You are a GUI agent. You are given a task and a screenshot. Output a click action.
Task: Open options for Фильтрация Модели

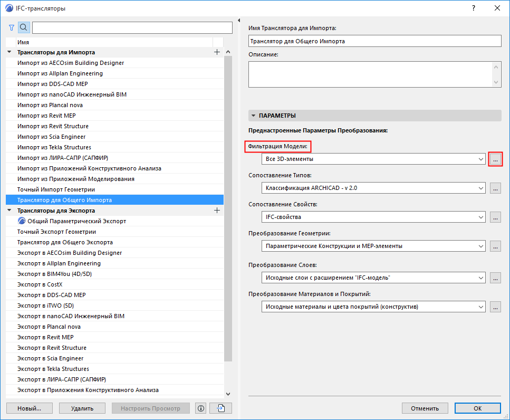click(x=495, y=159)
